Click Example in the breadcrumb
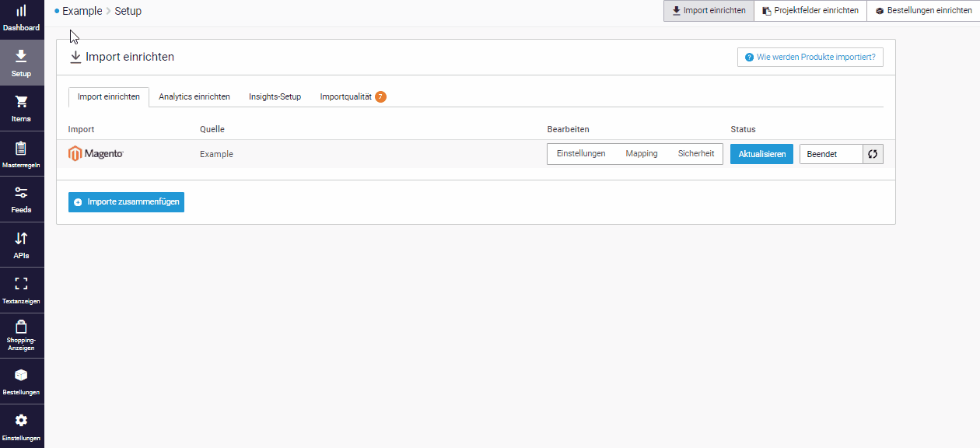 (80, 11)
